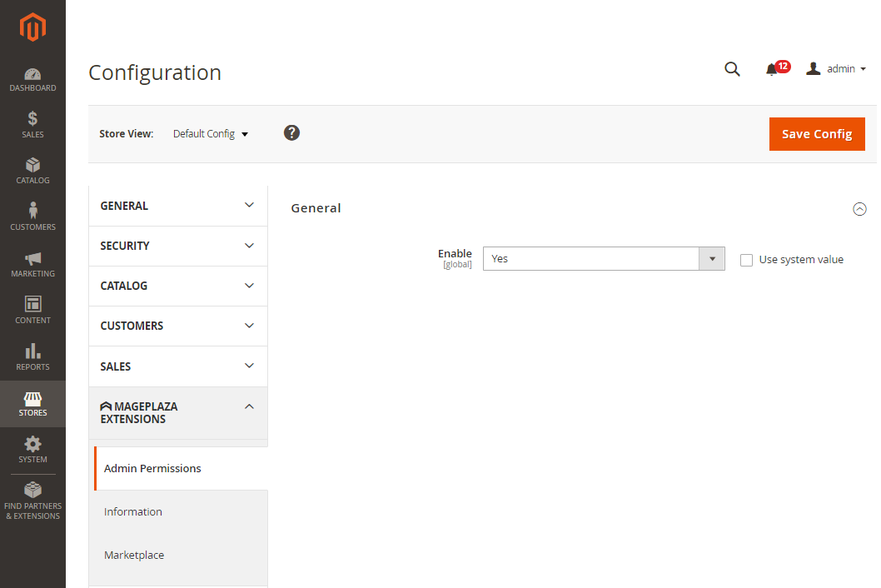The image size is (881, 588).
Task: Click the Save Config button
Action: [816, 134]
